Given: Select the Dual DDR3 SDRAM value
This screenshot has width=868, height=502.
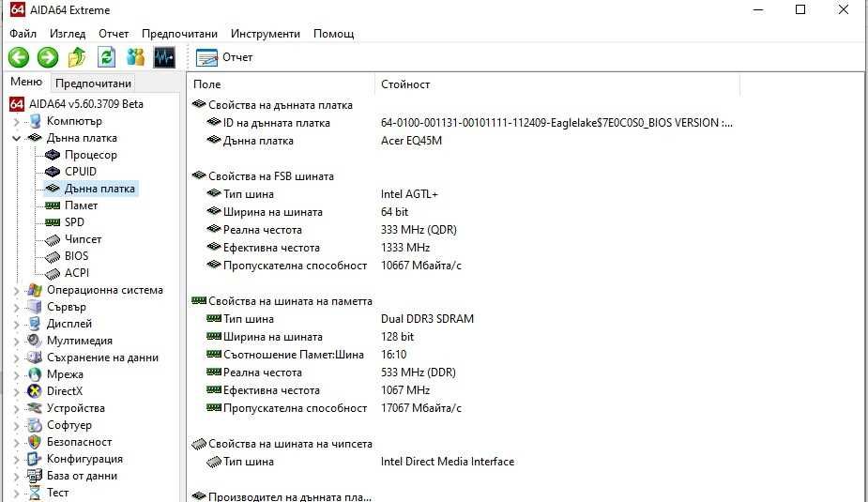Looking at the screenshot, I should pos(427,319).
